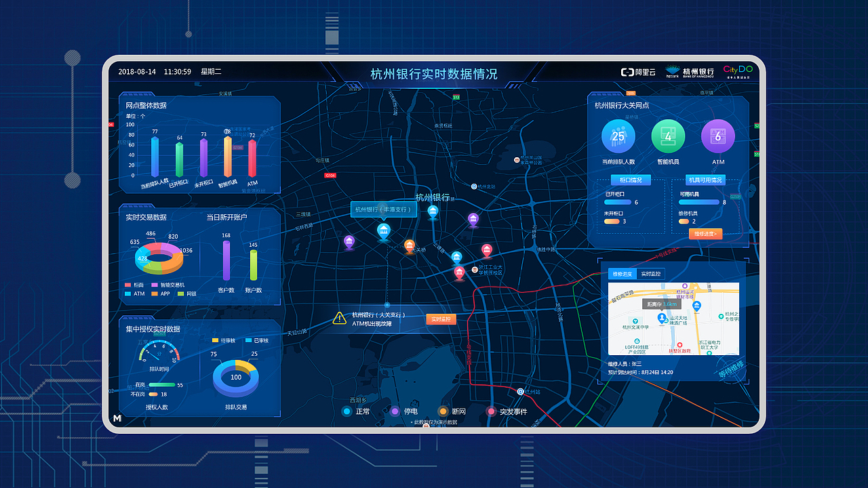Click the 维修进度> button
The image size is (868, 488).
[x=705, y=234]
